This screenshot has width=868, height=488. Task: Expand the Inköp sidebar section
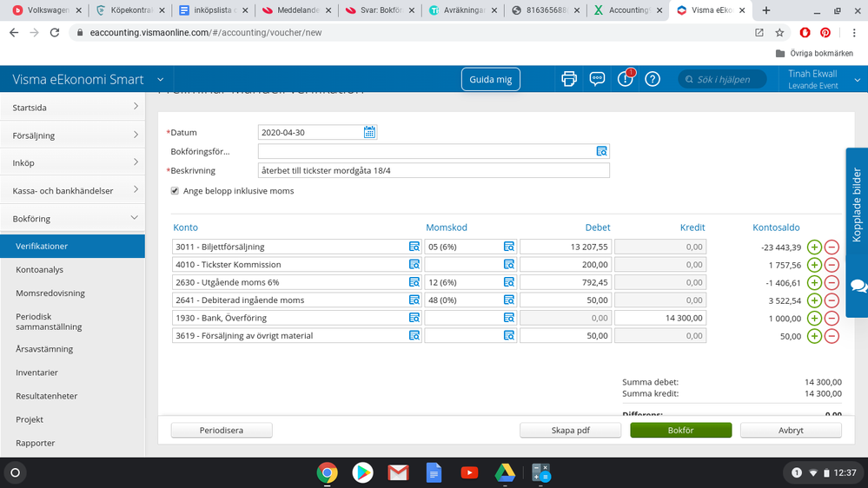click(72, 162)
